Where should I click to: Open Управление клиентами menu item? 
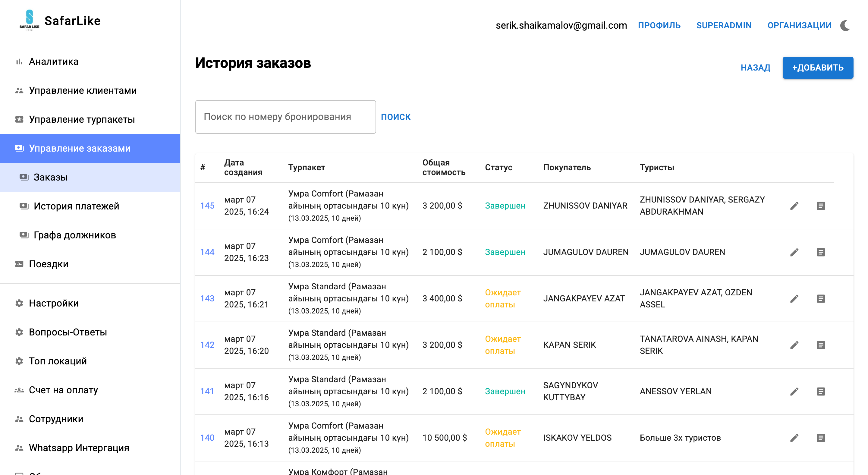(90, 91)
